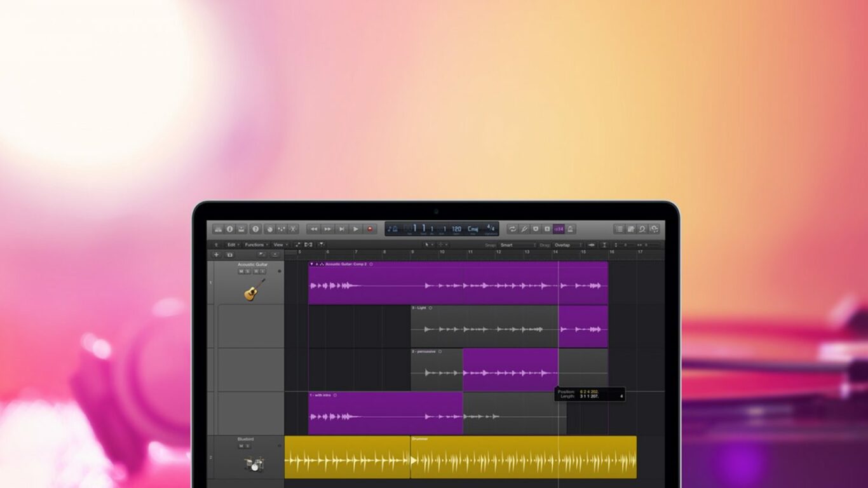Open the List Editors icon
The height and width of the screenshot is (488, 868).
tap(619, 229)
